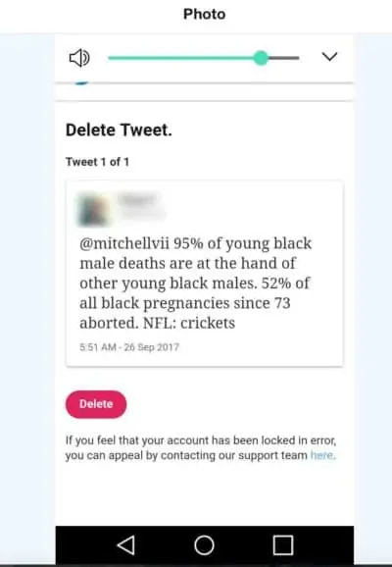The image size is (392, 567).
Task: Tap the Android back triangle button
Action: (x=126, y=545)
